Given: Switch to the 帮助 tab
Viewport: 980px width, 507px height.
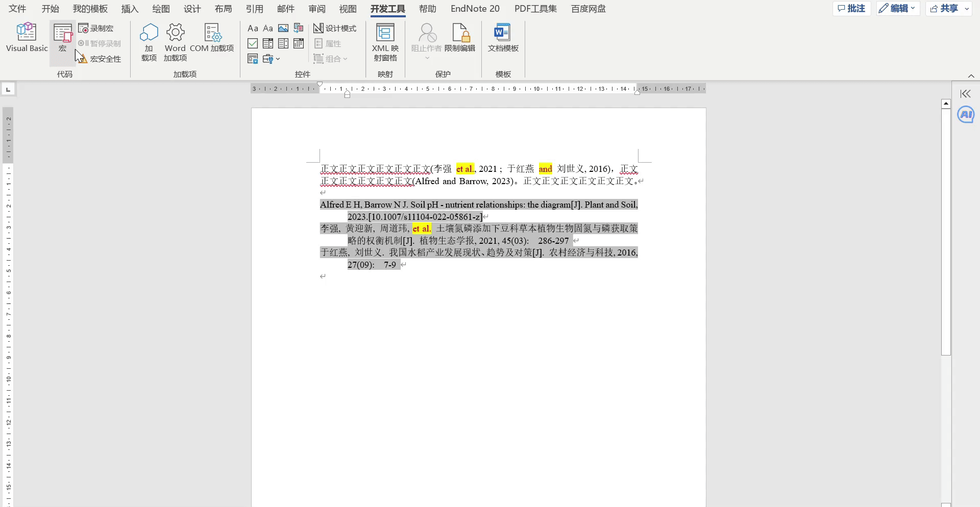Looking at the screenshot, I should 427,9.
